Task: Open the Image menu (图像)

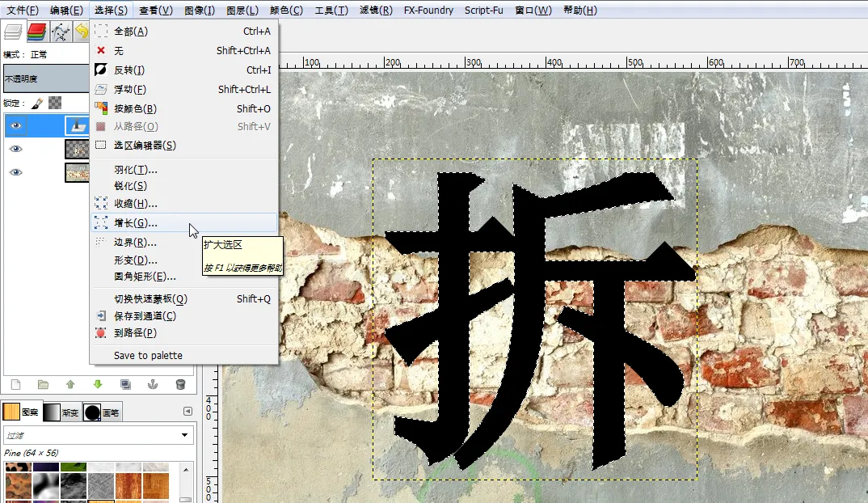Action: tap(200, 10)
